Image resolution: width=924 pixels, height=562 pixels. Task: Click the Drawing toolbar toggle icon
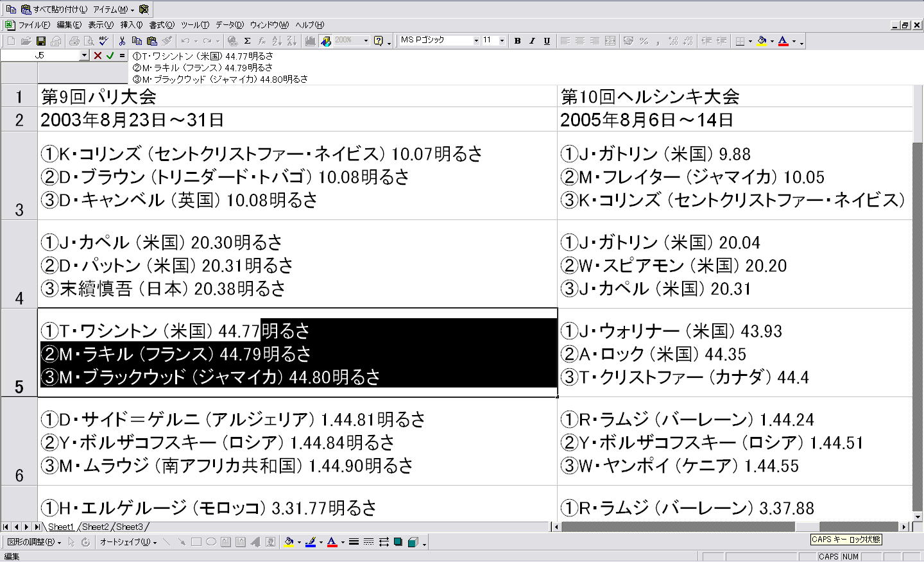click(326, 41)
